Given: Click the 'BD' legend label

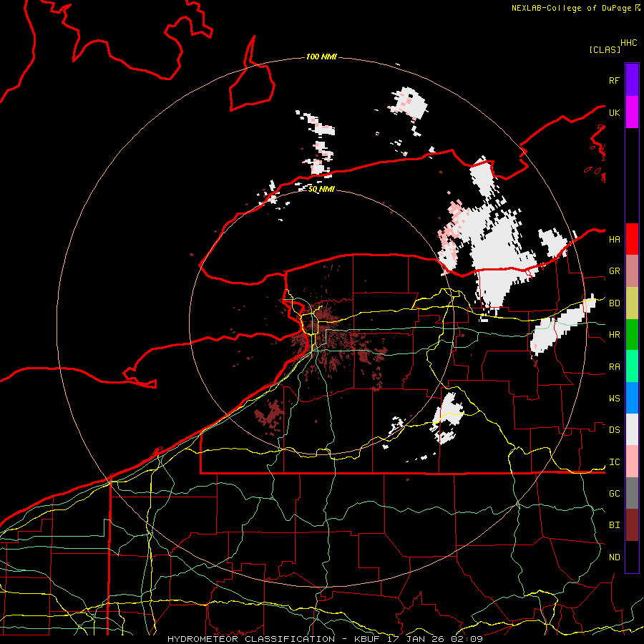Looking at the screenshot, I should click(614, 303).
